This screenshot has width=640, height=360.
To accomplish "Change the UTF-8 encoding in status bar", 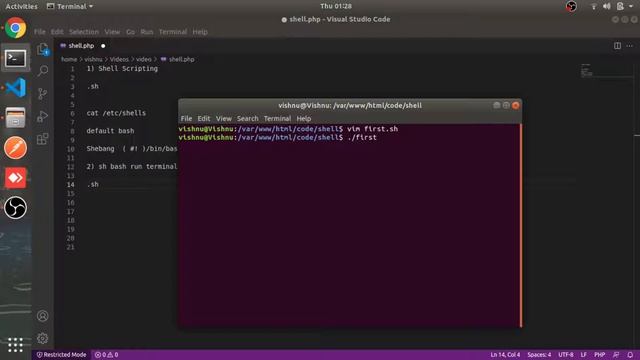I will [x=566, y=355].
